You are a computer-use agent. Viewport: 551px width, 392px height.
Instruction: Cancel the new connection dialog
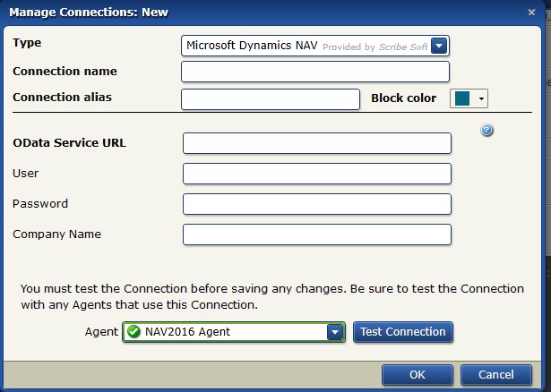[x=495, y=374]
